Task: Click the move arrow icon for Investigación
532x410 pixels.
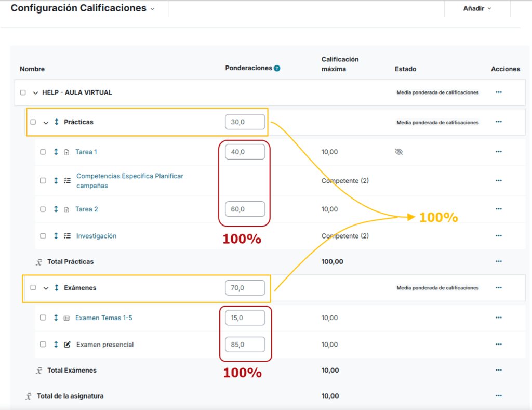Action: pyautogui.click(x=56, y=235)
